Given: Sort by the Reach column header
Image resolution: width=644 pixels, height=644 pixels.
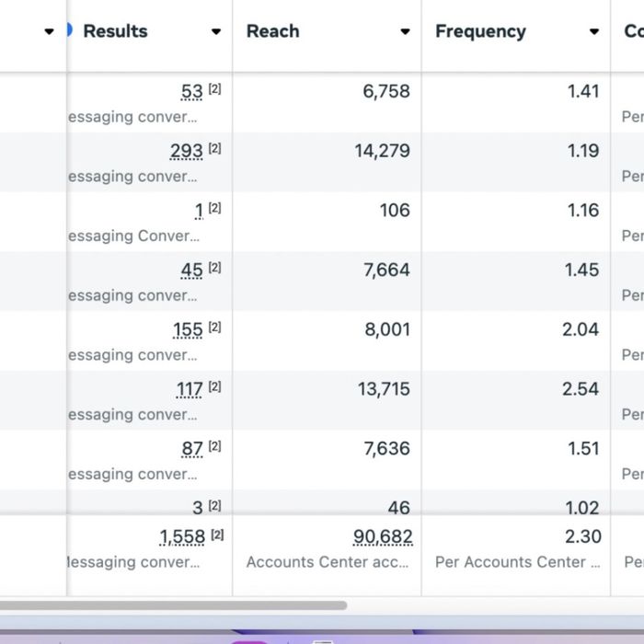Looking at the screenshot, I should [272, 31].
